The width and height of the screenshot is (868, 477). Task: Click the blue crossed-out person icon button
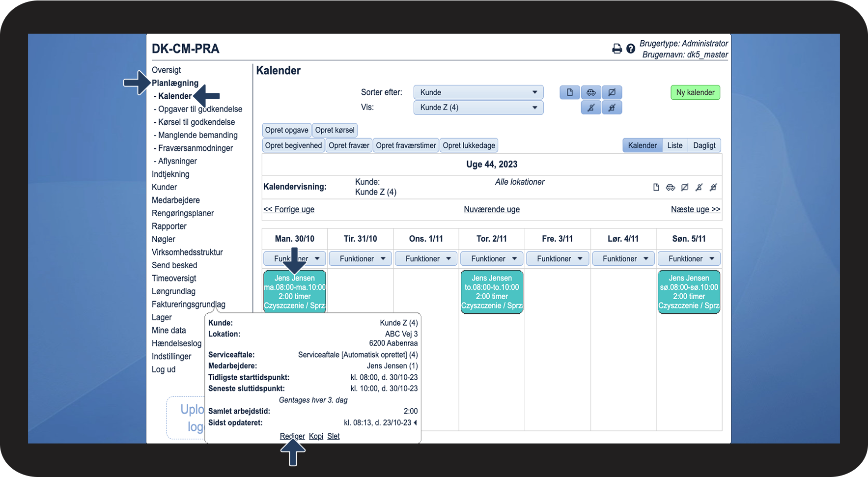(591, 108)
